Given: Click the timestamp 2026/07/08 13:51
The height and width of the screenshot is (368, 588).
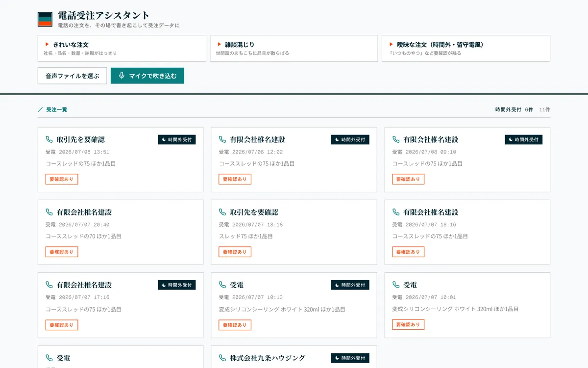Looking at the screenshot, I should pos(84,152).
